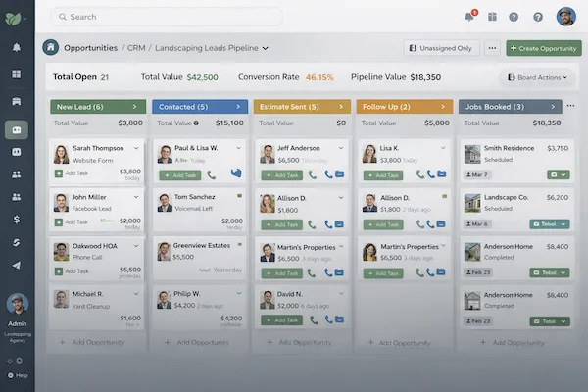This screenshot has width=588, height=392.
Task: Click the leaf logo in sidebar
Action: click(x=13, y=19)
